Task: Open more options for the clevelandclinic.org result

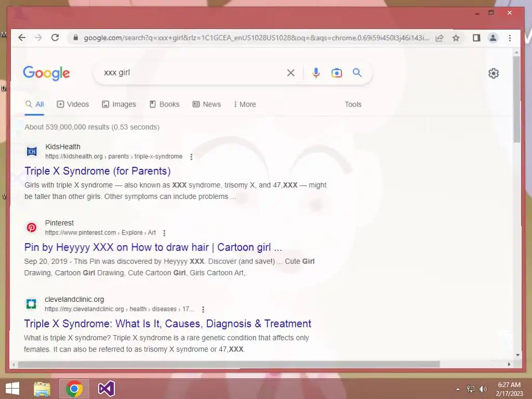Action: [203, 310]
